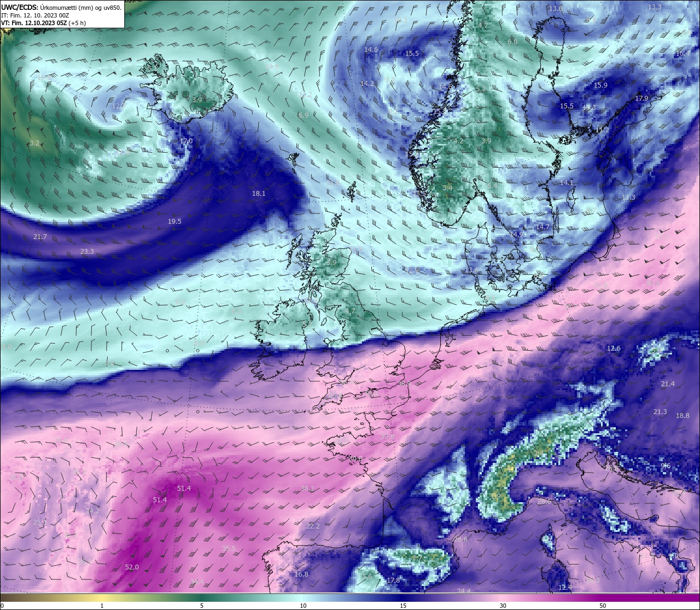Image resolution: width=700 pixels, height=610 pixels.
Task: Click the map value 14.7
Action: point(542,227)
